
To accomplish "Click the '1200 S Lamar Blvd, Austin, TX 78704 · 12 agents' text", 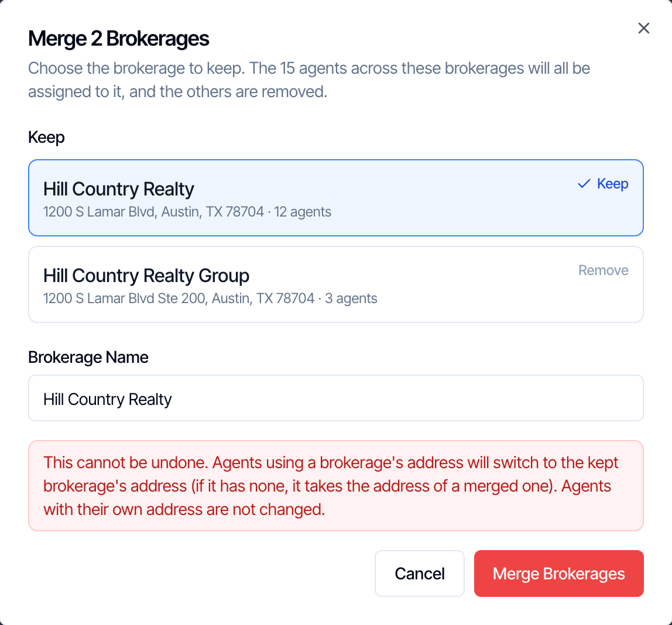I will [x=187, y=212].
